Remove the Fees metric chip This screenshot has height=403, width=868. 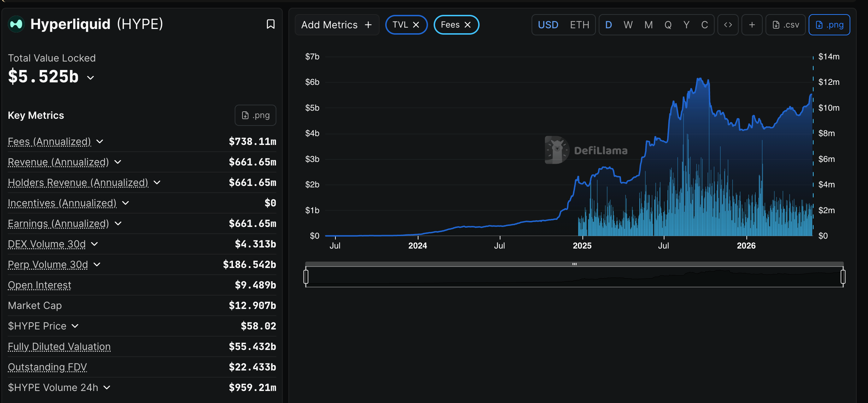point(468,25)
